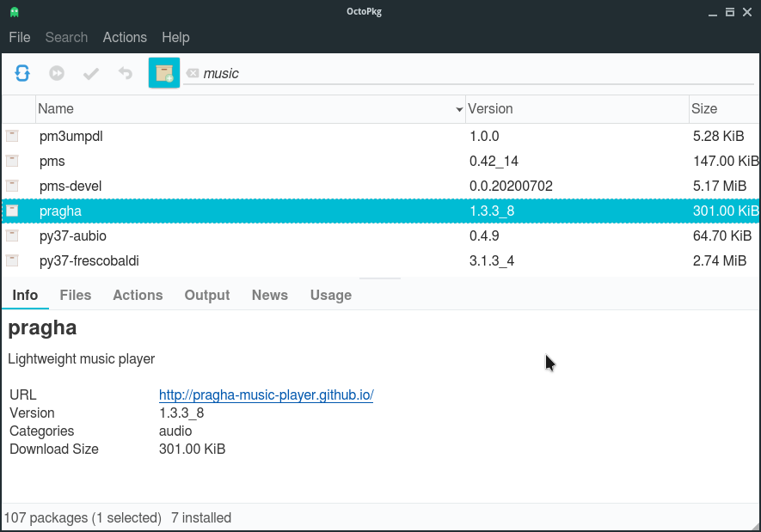Select the py37-frescobaldi package row
Image resolution: width=761 pixels, height=532 pixels.
(381, 261)
